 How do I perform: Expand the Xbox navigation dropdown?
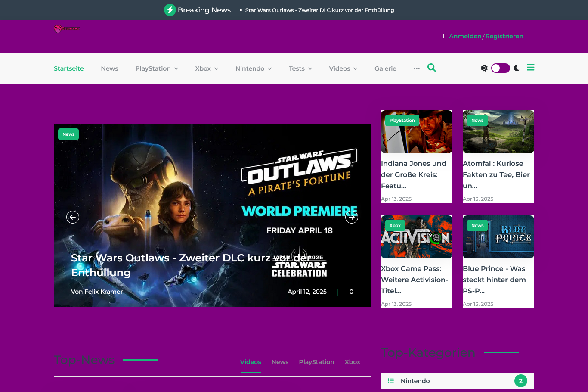pyautogui.click(x=207, y=68)
